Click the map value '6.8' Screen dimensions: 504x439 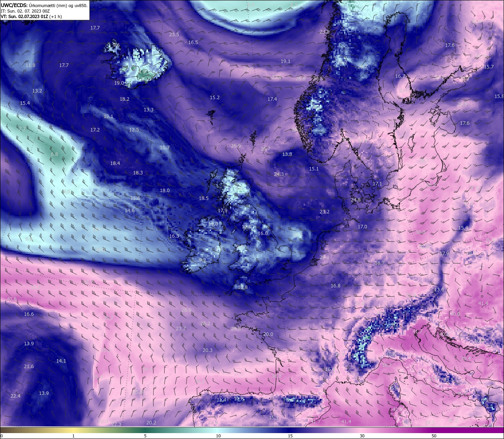(54, 154)
